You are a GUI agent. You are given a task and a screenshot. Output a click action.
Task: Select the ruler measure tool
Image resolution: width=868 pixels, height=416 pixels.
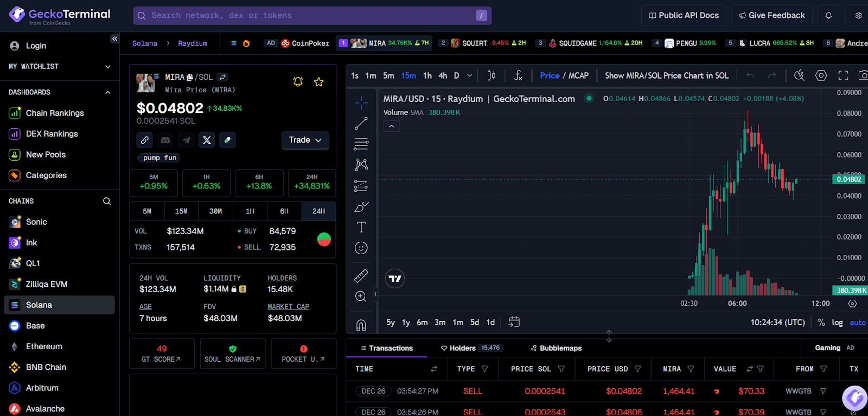click(361, 276)
